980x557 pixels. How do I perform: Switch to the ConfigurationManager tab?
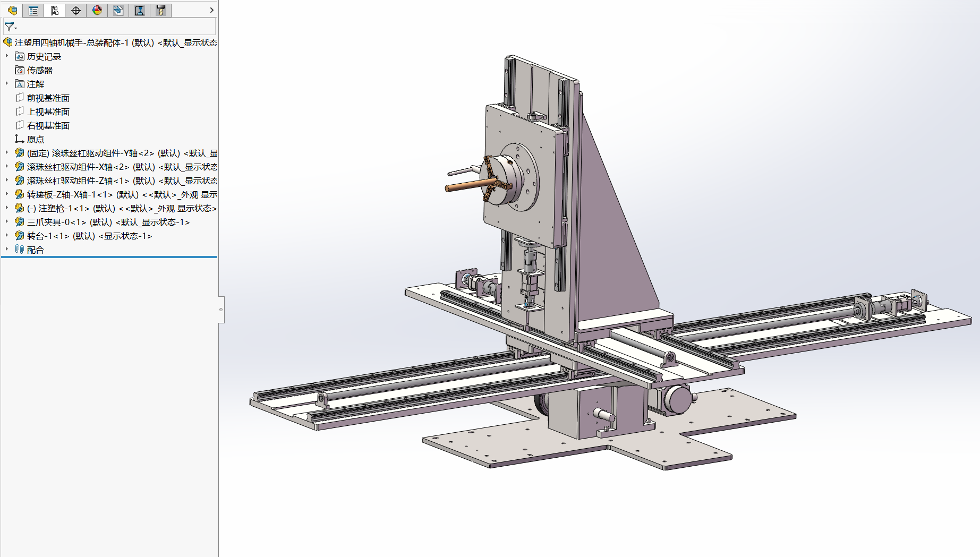point(55,10)
